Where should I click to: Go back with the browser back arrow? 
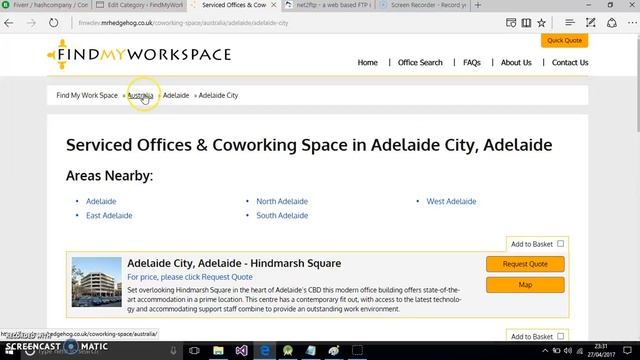[9, 23]
